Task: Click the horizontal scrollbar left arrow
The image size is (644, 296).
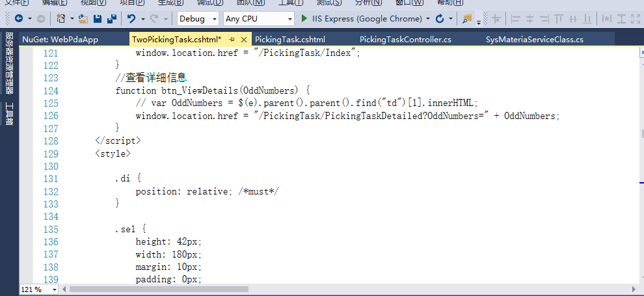Action: pos(64,289)
